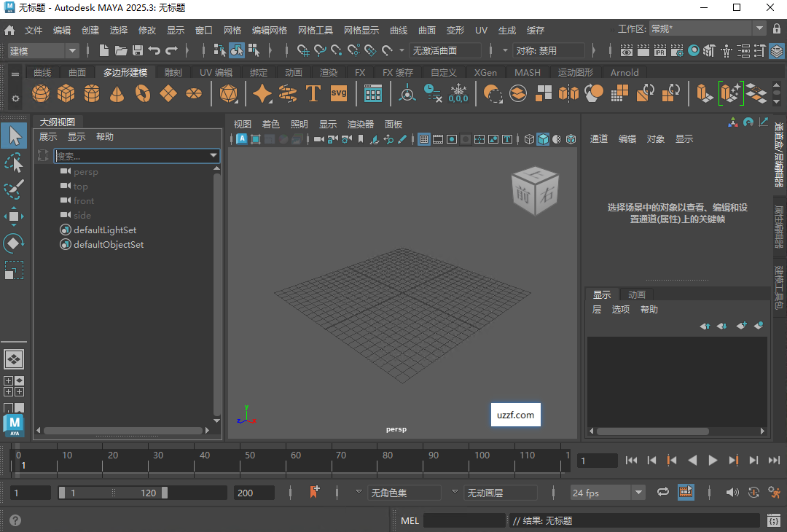This screenshot has height=532, width=787.
Task: Switch to the Arnold shelf tab
Action: [x=624, y=72]
